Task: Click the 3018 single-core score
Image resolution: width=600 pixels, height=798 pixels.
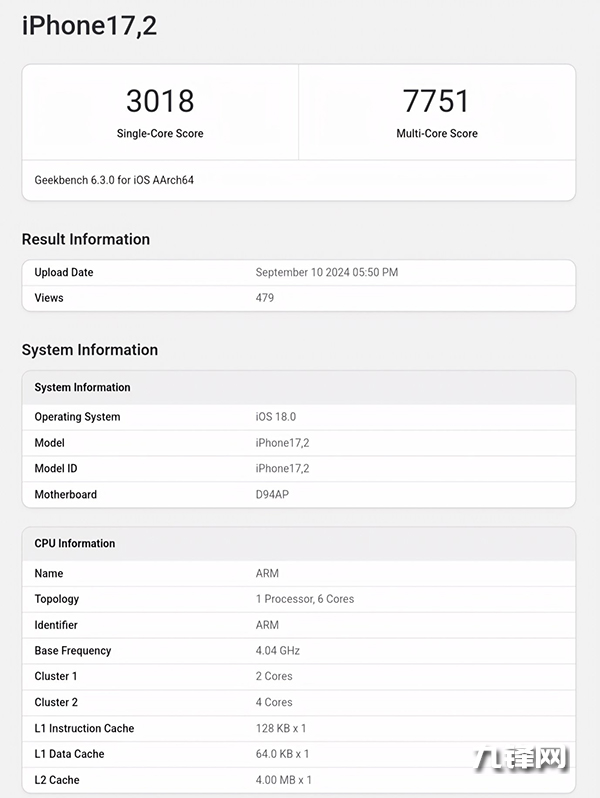Action: tap(160, 101)
